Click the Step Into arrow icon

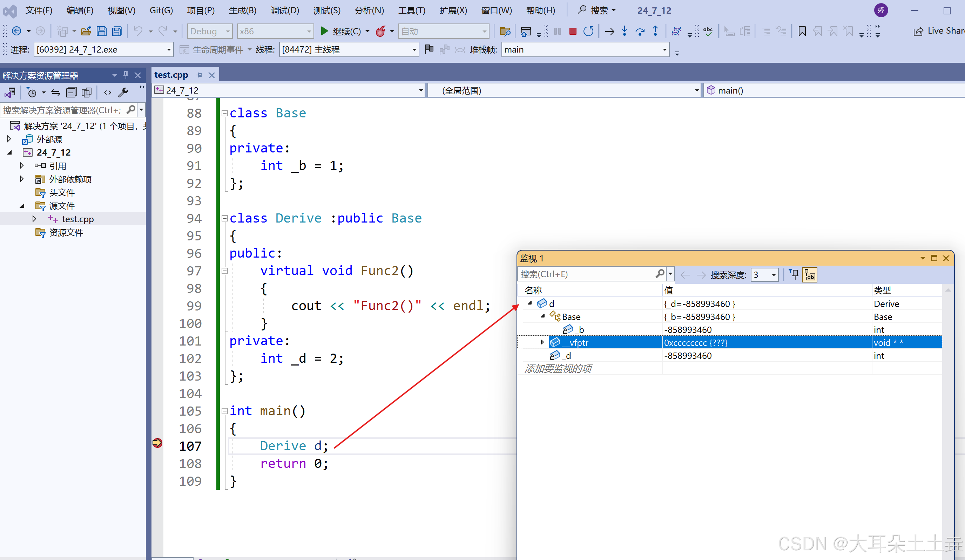click(x=625, y=32)
